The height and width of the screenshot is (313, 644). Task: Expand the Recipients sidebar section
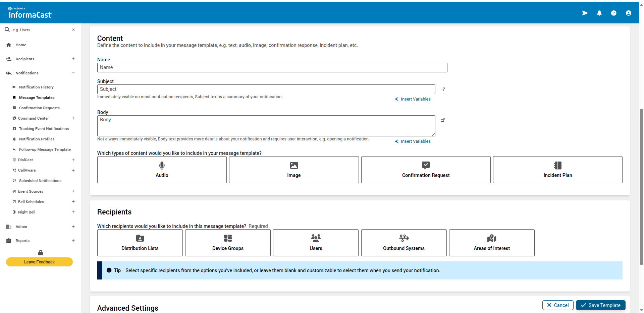(73, 59)
